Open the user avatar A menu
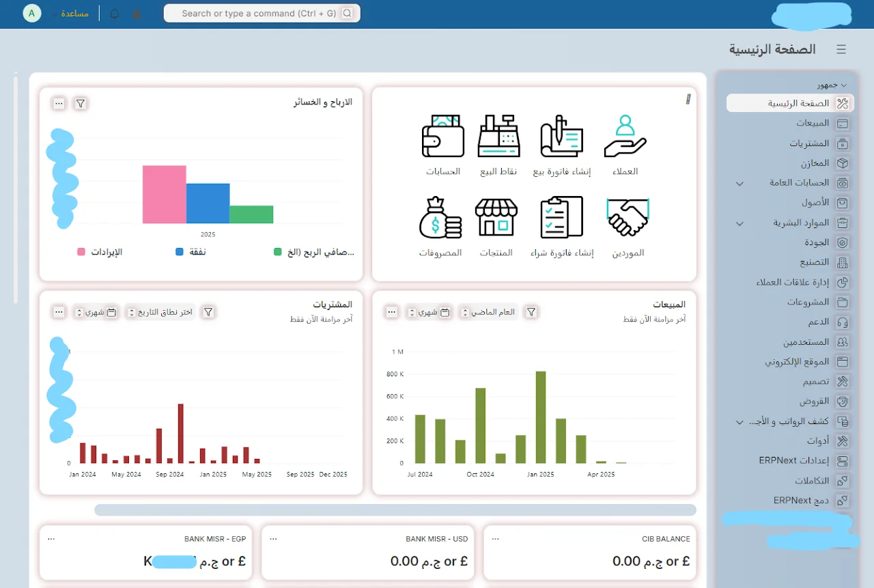Image resolution: width=874 pixels, height=588 pixels. [32, 14]
